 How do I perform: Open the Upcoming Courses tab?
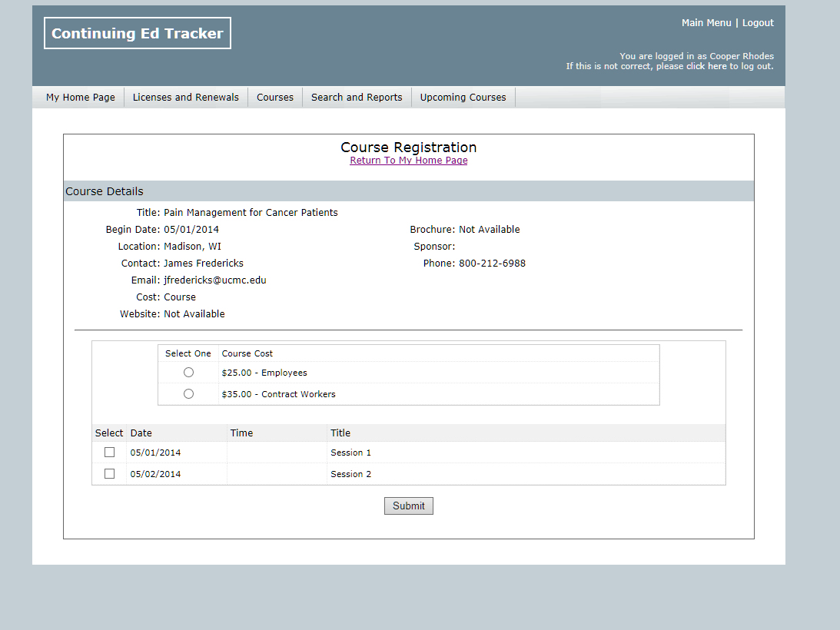click(463, 98)
